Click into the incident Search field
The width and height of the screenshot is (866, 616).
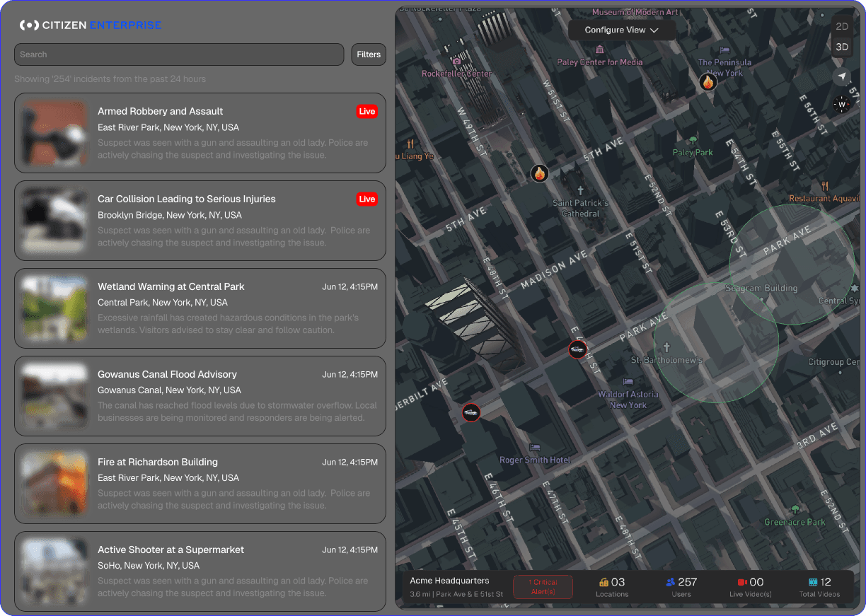(x=179, y=54)
